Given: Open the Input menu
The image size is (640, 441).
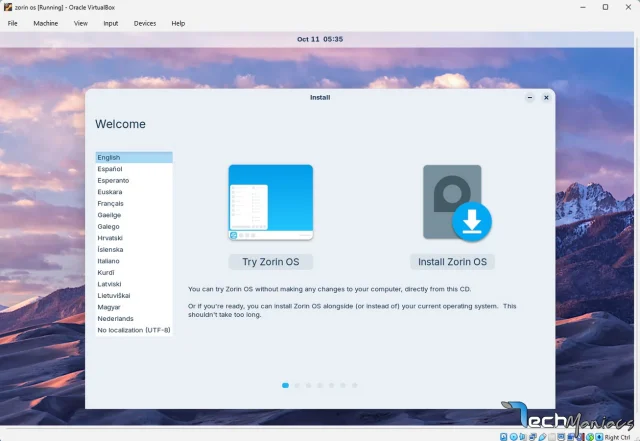Looking at the screenshot, I should (111, 23).
